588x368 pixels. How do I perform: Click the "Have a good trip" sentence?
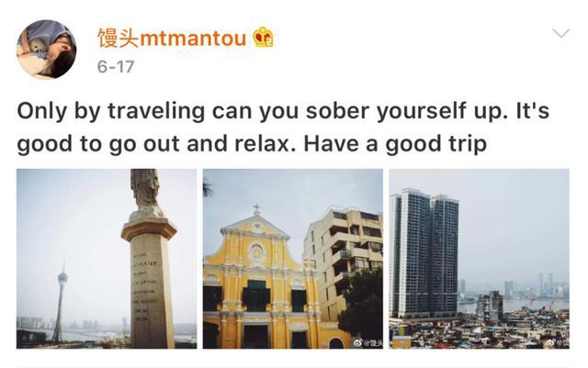click(x=395, y=144)
